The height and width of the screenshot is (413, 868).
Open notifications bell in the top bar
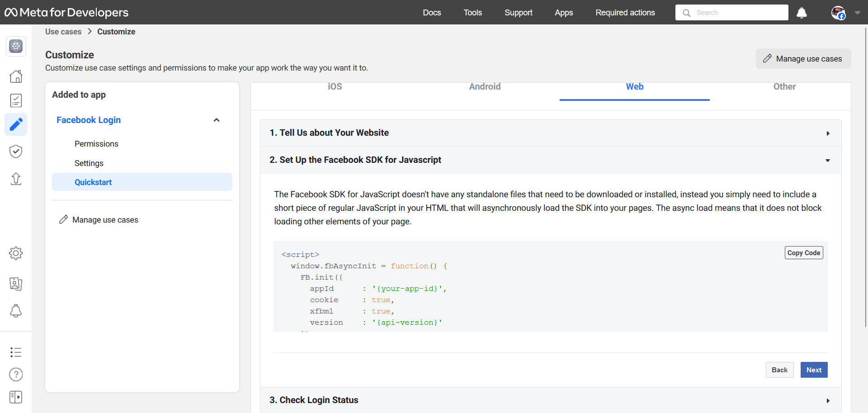(802, 13)
